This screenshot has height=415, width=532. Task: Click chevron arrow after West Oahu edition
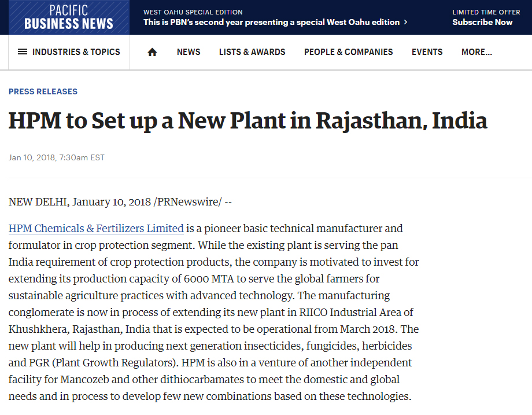(405, 23)
